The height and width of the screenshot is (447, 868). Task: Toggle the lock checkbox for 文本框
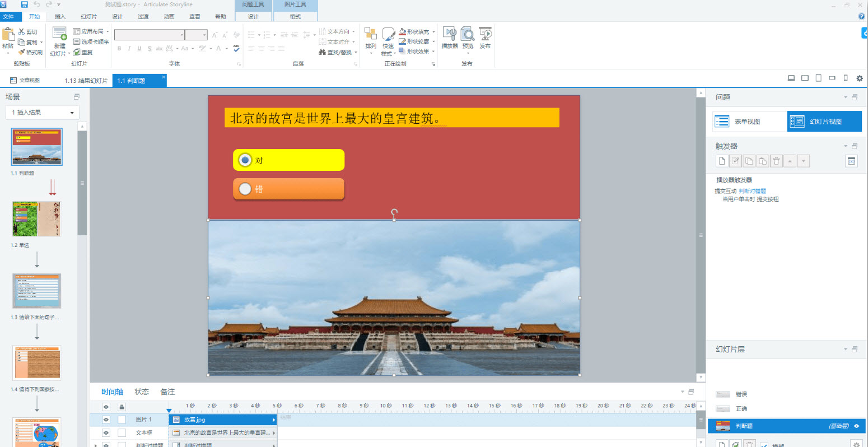coord(122,433)
